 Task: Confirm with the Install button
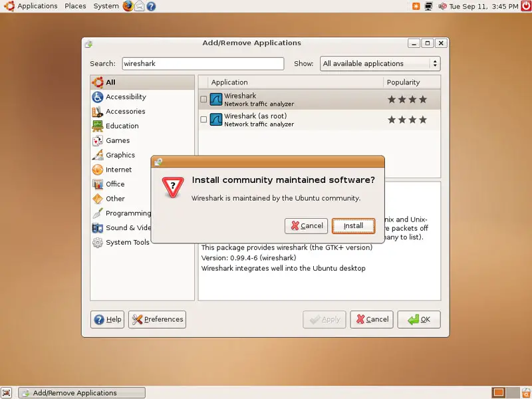click(x=354, y=226)
